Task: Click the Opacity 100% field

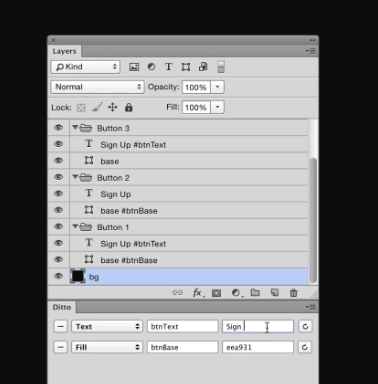Action: tap(196, 87)
